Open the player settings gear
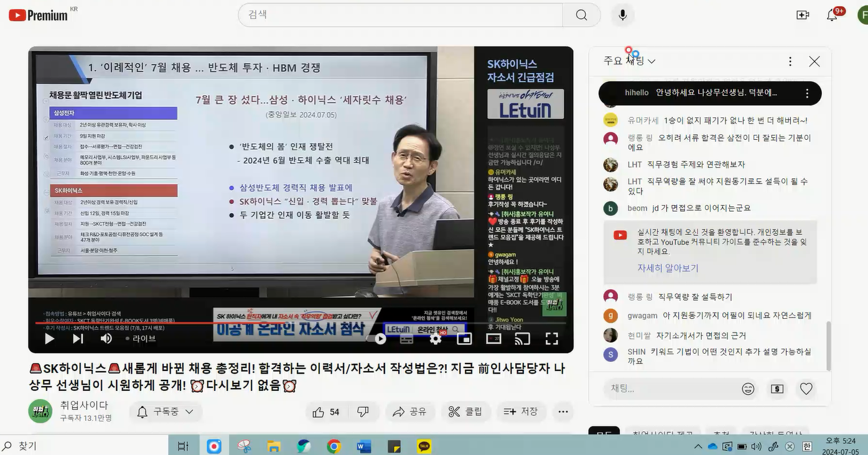This screenshot has width=868, height=455. point(436,339)
